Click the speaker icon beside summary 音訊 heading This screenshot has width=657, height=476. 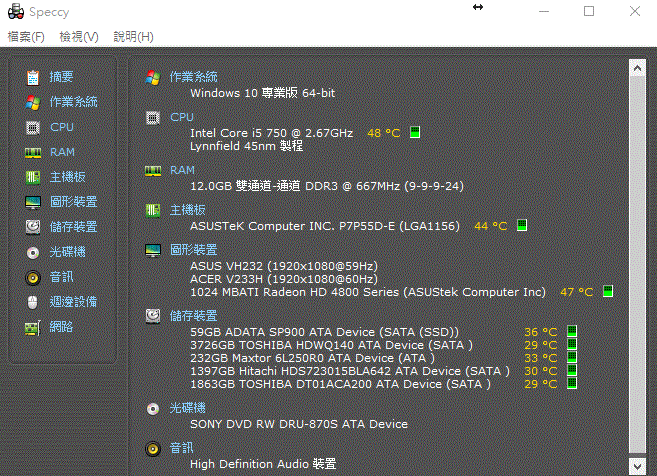[x=153, y=449]
